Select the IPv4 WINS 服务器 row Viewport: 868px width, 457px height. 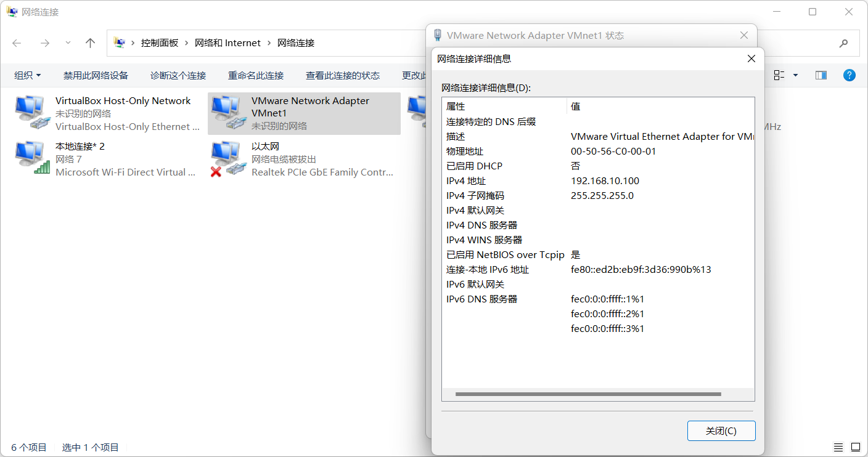tap(598, 240)
